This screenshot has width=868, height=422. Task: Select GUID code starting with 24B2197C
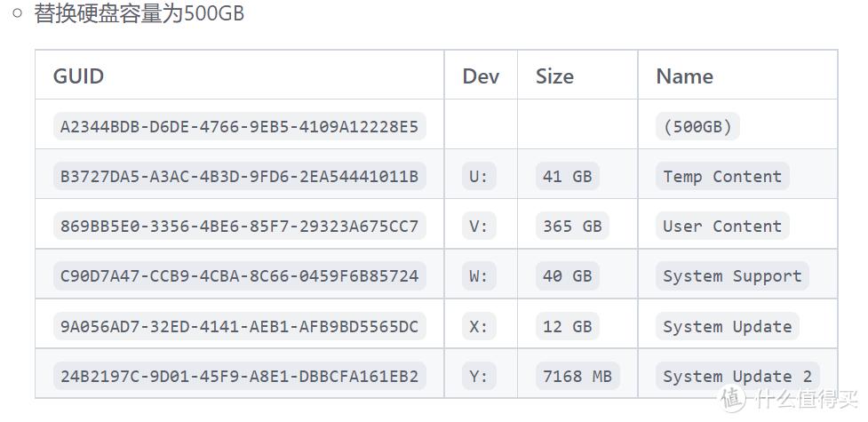239,376
